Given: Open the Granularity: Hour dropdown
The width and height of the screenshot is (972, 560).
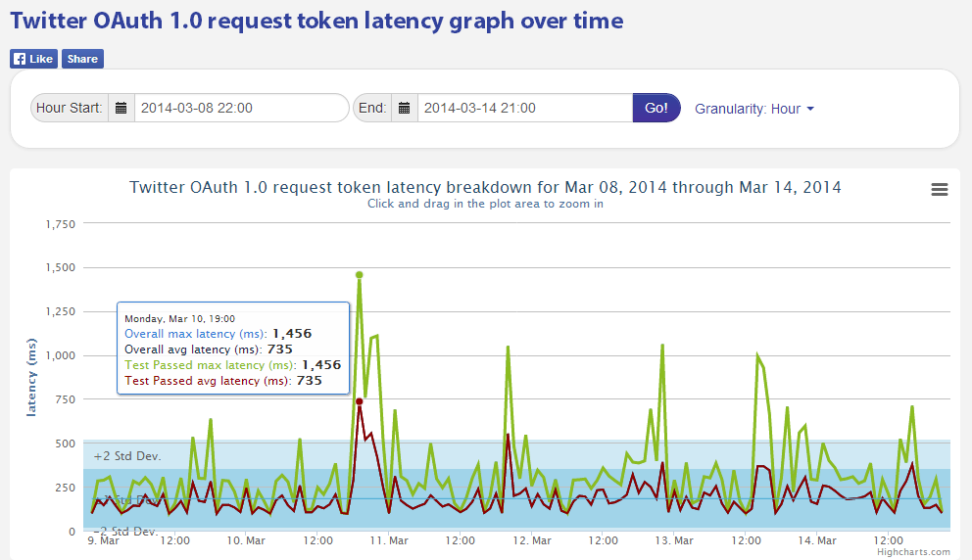Looking at the screenshot, I should [x=753, y=109].
